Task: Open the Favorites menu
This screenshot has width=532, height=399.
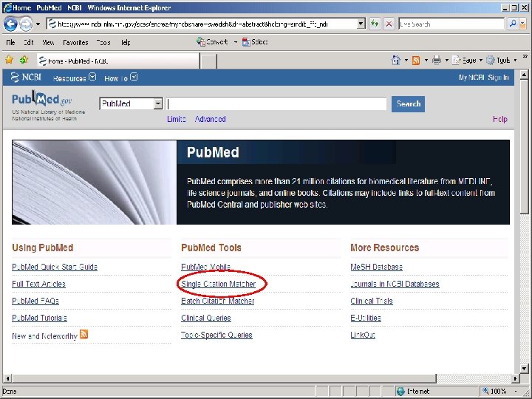Action: pyautogui.click(x=75, y=42)
